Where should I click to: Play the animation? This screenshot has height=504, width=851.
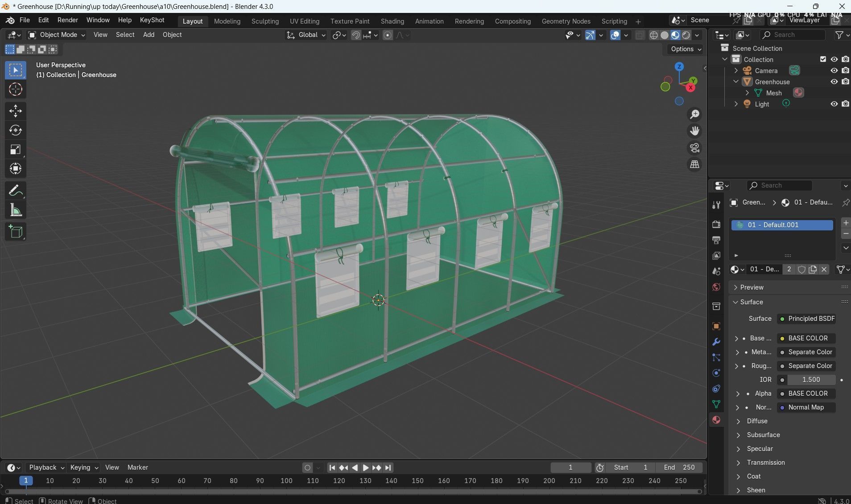pos(365,468)
